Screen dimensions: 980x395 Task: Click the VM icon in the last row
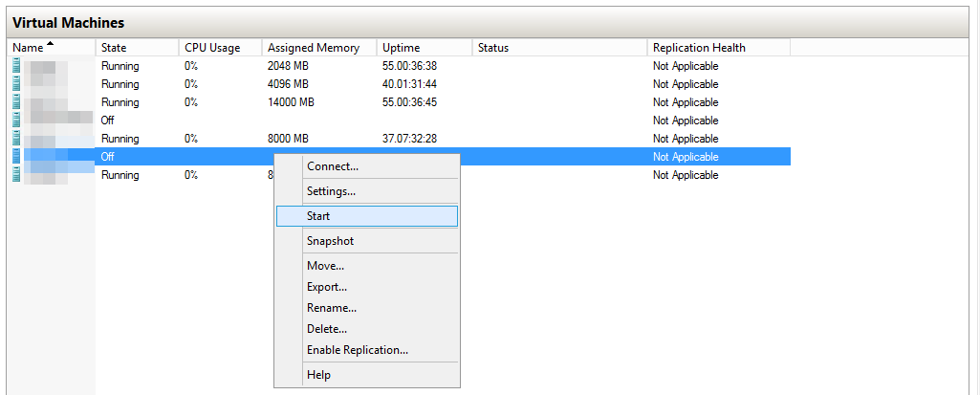click(x=16, y=175)
